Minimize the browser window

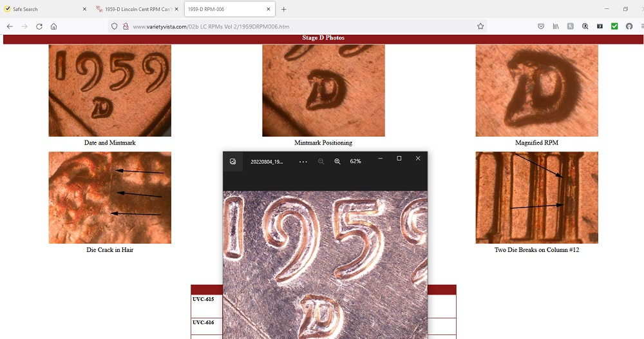(x=607, y=9)
